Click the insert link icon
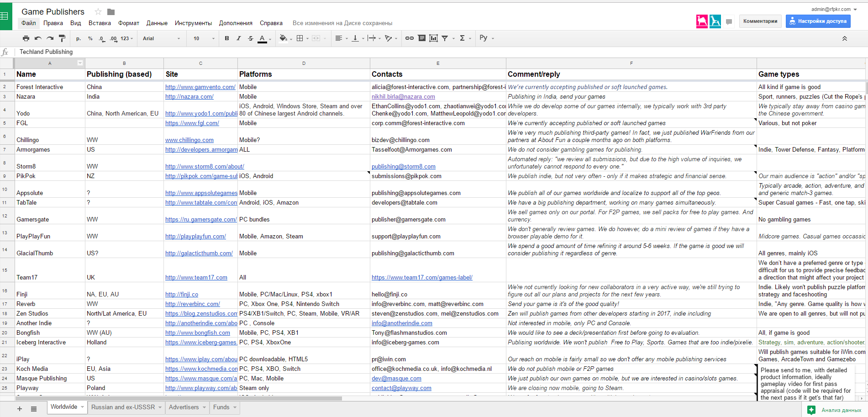 [410, 38]
